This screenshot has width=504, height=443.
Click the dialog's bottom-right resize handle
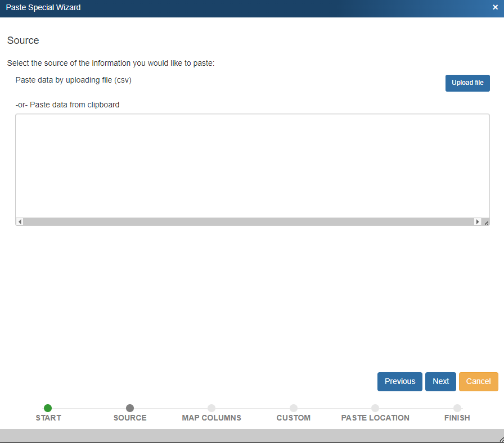pyautogui.click(x=501, y=440)
